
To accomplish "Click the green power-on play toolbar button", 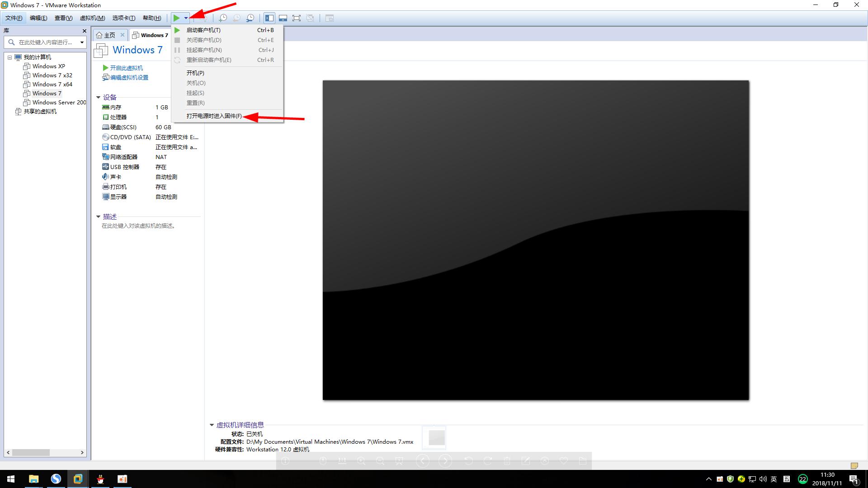I will [176, 18].
